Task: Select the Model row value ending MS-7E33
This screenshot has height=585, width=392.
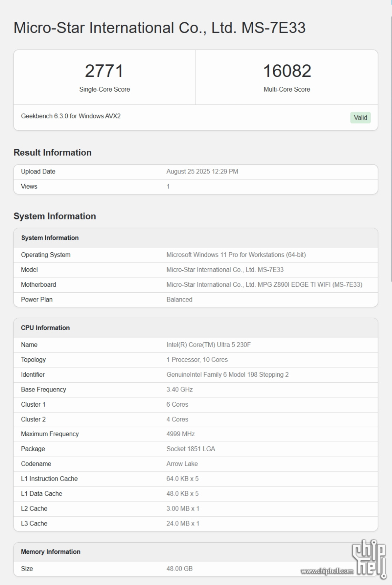Action: coord(225,270)
